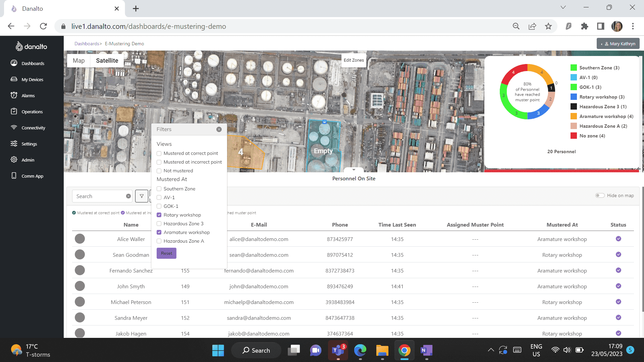Click the danalto logo
This screenshot has width=644, height=362.
(32, 46)
